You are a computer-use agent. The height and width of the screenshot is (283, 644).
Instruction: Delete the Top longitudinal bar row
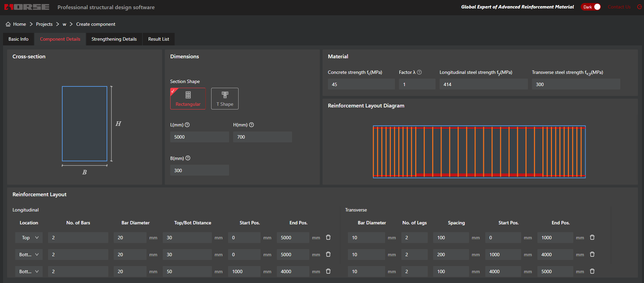328,237
